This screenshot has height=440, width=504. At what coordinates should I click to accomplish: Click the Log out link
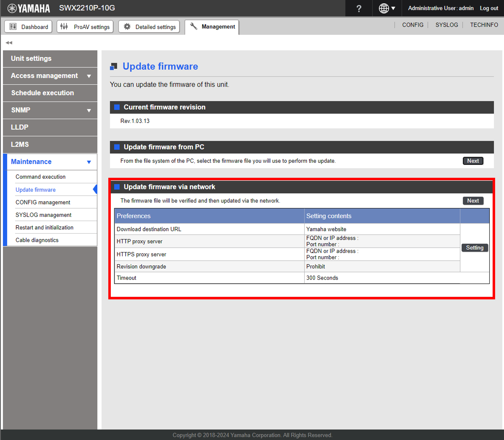(x=489, y=8)
